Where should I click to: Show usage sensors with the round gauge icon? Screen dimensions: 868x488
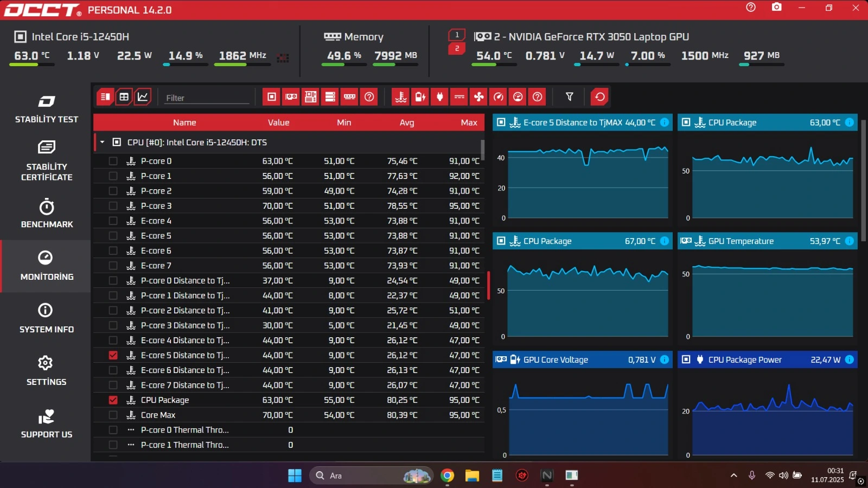518,97
